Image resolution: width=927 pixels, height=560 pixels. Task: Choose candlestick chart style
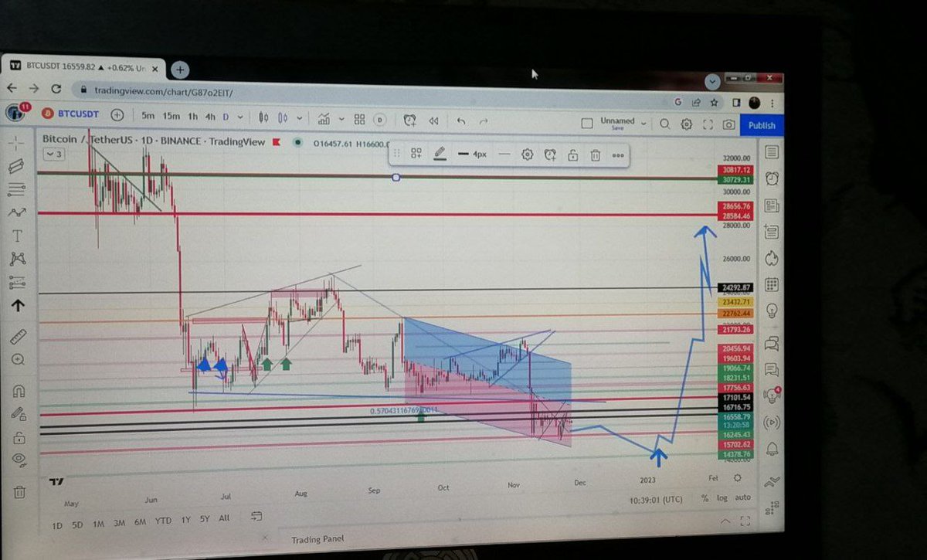(x=264, y=117)
